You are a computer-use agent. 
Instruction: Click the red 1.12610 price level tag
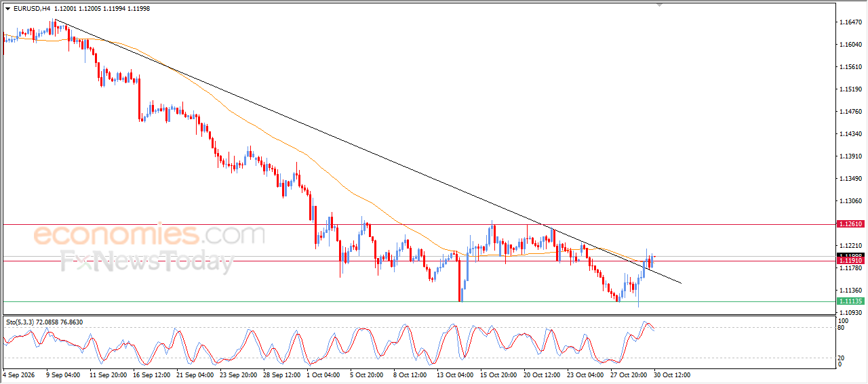(850, 224)
